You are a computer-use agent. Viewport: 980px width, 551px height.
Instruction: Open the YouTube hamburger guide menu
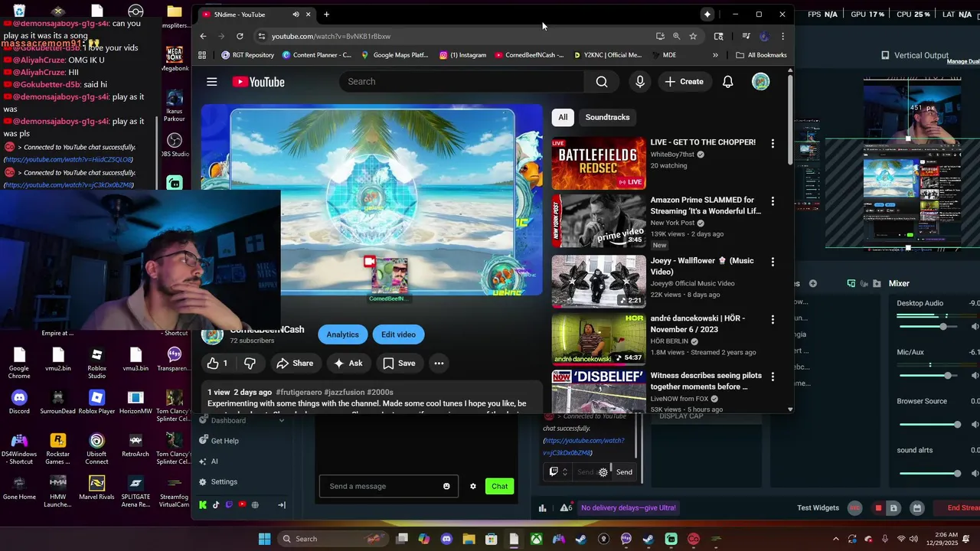pyautogui.click(x=212, y=82)
